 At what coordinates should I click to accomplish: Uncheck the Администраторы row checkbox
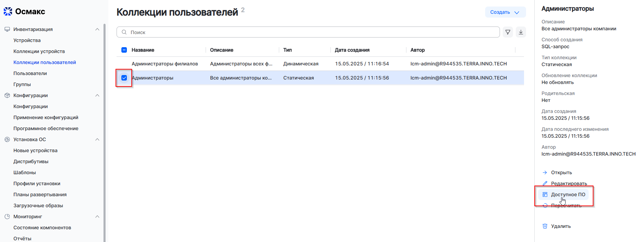tap(124, 78)
